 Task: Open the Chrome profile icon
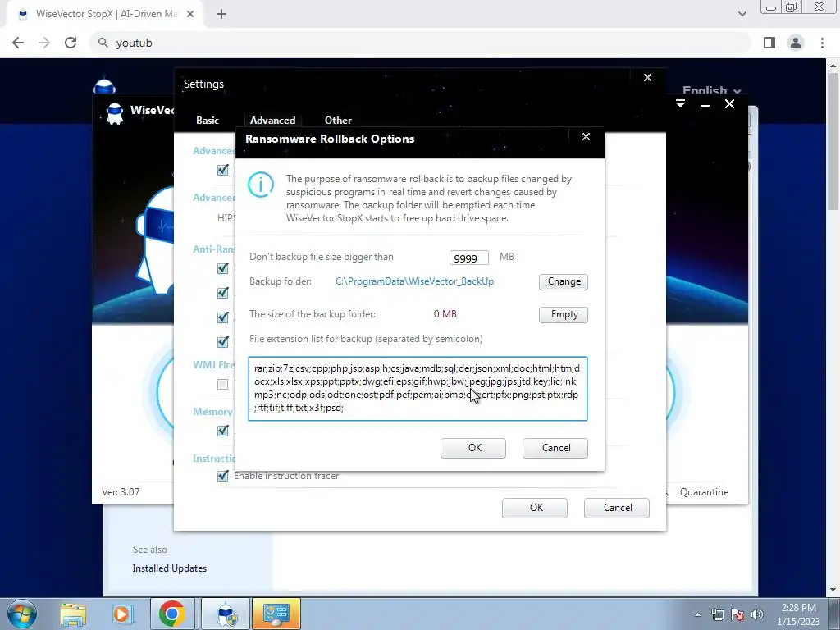pos(796,43)
